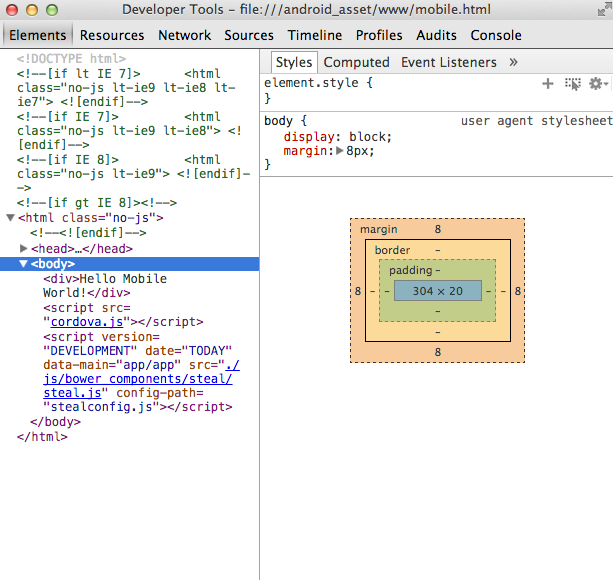This screenshot has height=580, width=613.
Task: Open the Timeline panel
Action: pos(315,35)
